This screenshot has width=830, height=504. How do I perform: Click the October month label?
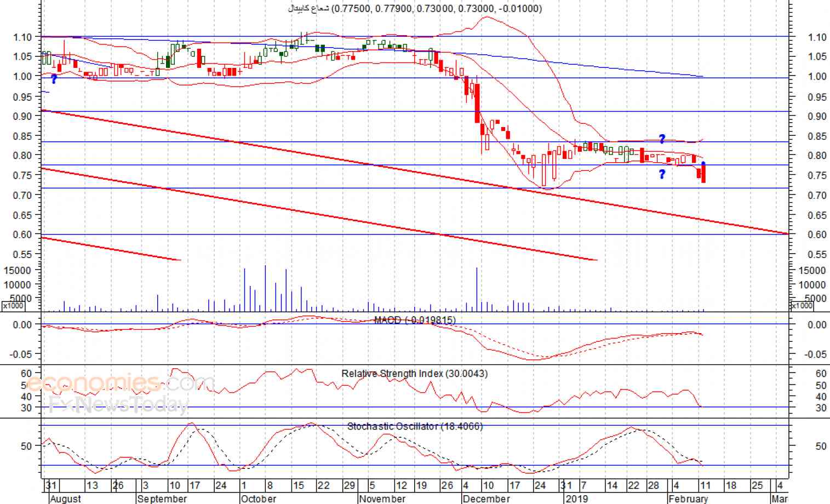pyautogui.click(x=259, y=499)
